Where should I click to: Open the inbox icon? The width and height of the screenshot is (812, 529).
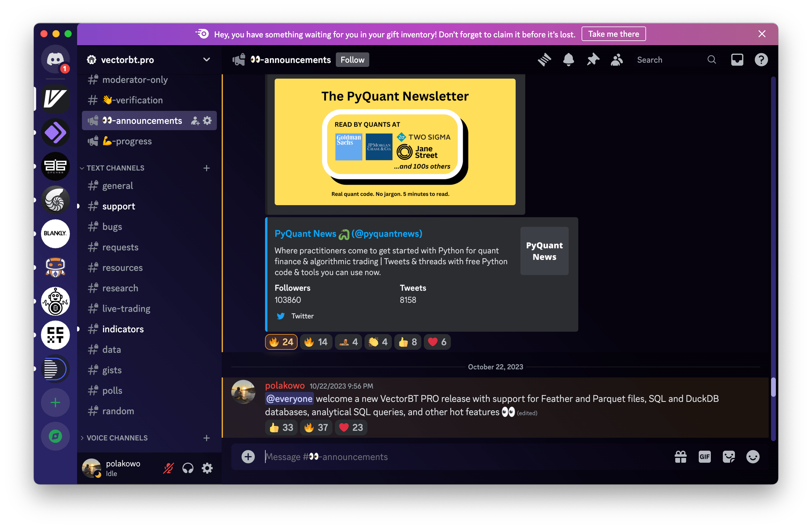point(737,60)
